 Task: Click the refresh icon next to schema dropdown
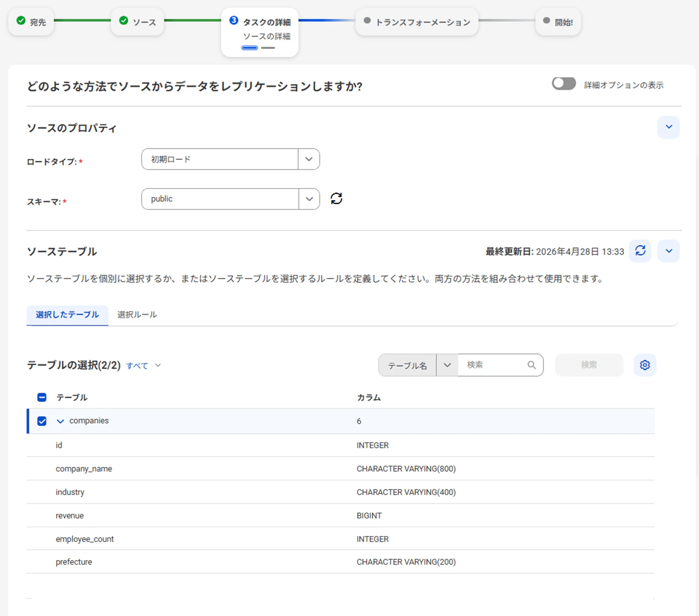pyautogui.click(x=336, y=199)
